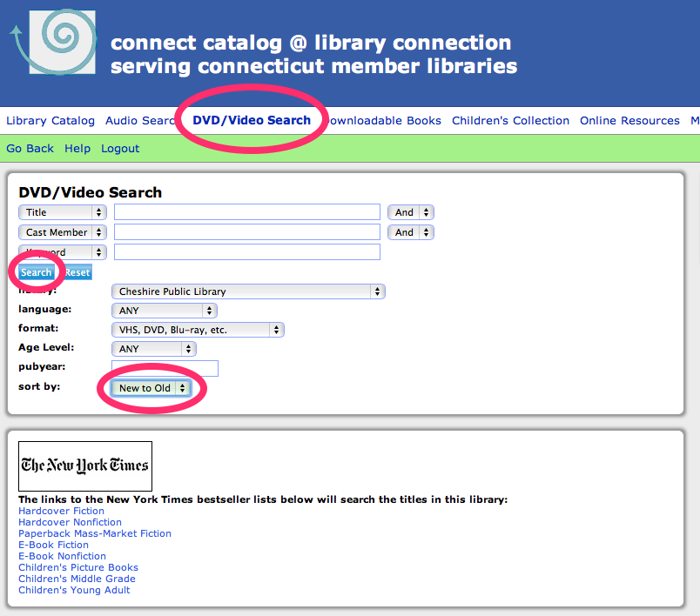Open the Title search field type dropdown
Viewport: 700px width, 616px height.
pyautogui.click(x=63, y=212)
